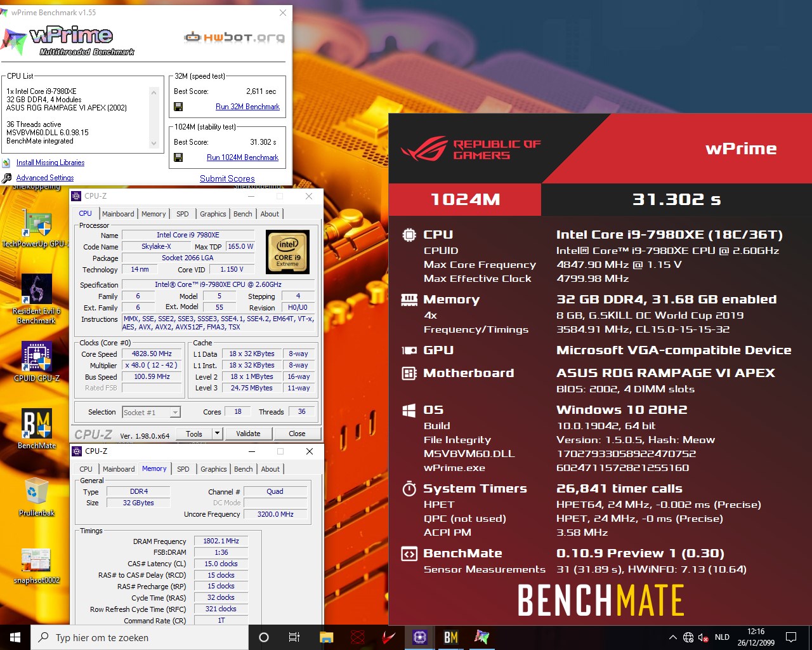This screenshot has height=650, width=812.
Task: Switch to Graphics tab in upper CPU-Z window
Action: [213, 214]
